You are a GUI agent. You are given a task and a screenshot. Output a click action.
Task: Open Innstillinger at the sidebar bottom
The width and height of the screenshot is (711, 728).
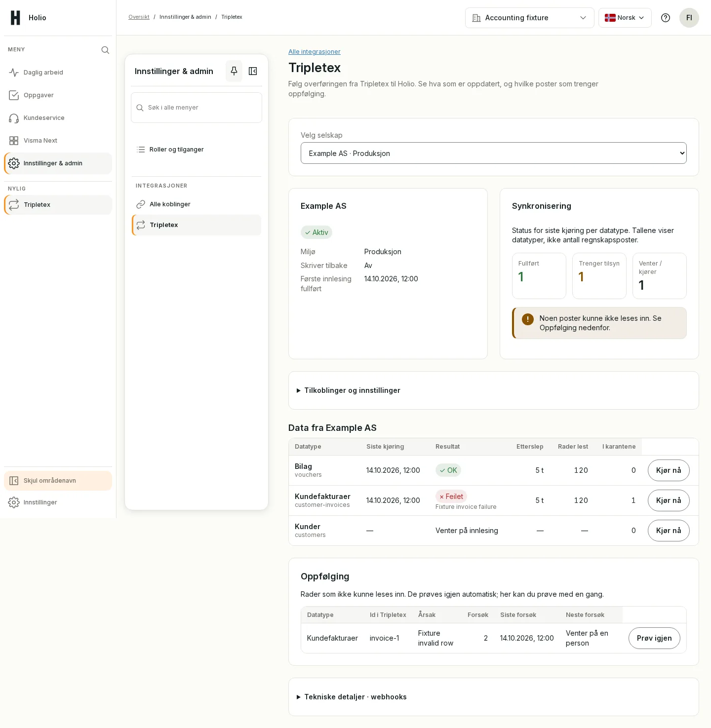click(58, 502)
